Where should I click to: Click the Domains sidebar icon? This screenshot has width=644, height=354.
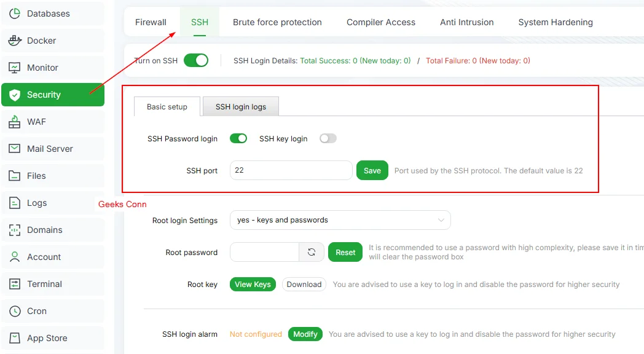[17, 230]
